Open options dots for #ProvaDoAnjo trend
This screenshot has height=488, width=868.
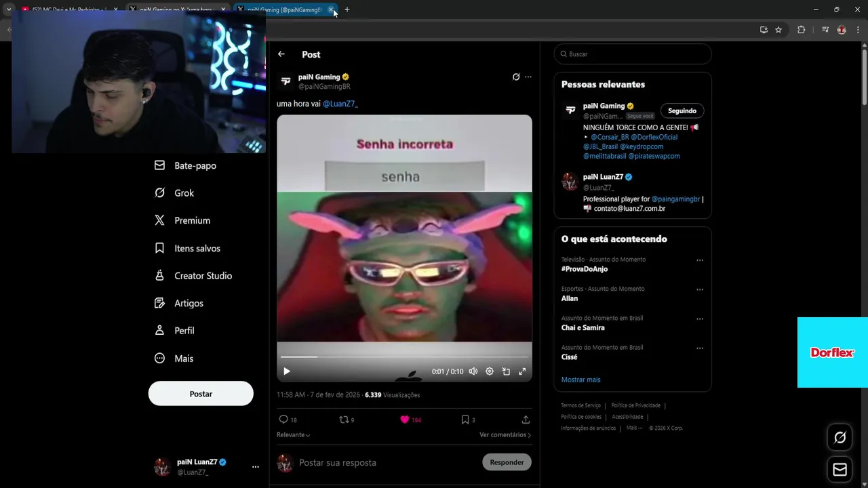tap(700, 260)
